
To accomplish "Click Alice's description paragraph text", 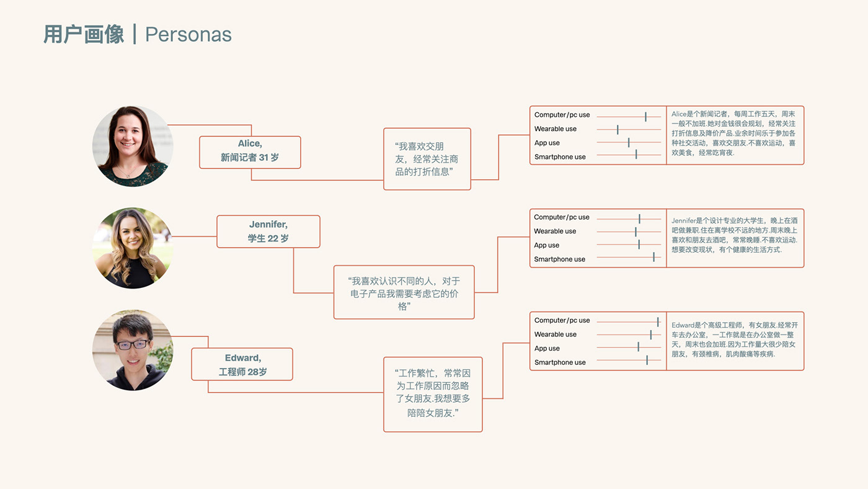I will (734, 133).
